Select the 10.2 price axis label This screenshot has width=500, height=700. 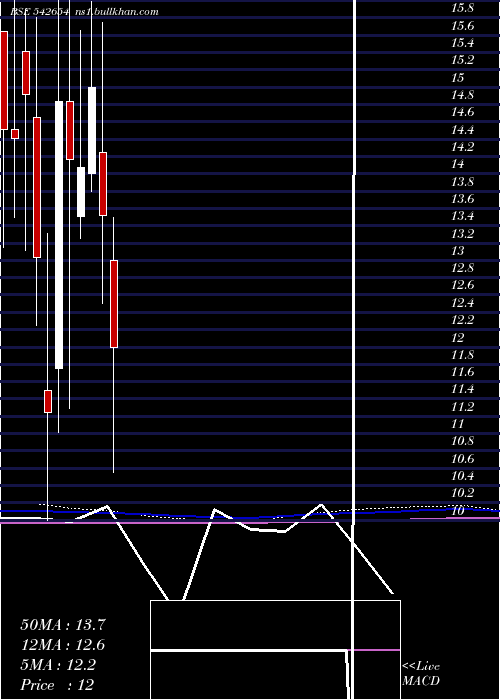point(462,493)
